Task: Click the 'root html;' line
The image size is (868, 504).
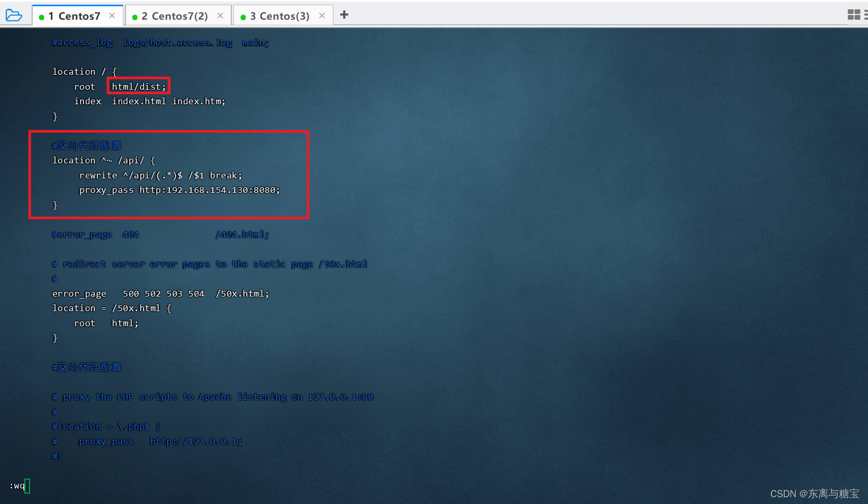Action: (106, 323)
